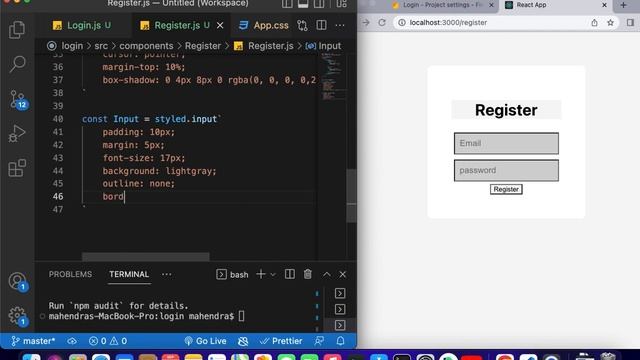Maximize panel with the chevron-up icon

point(327,274)
